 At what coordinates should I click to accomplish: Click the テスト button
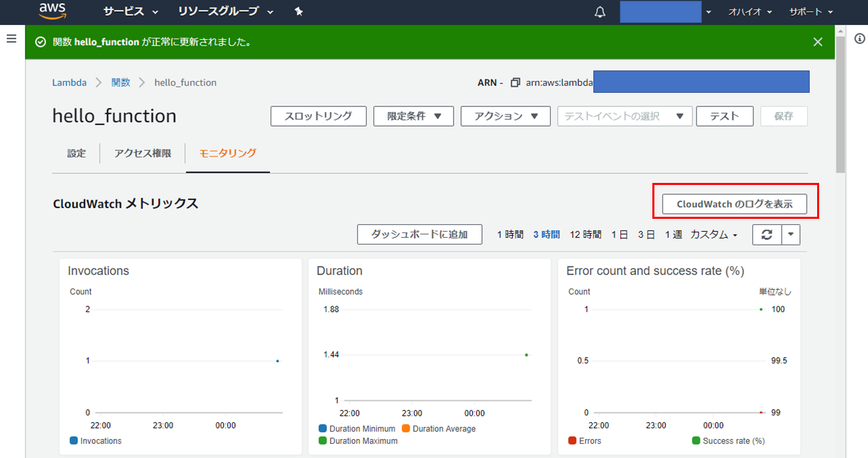click(725, 116)
